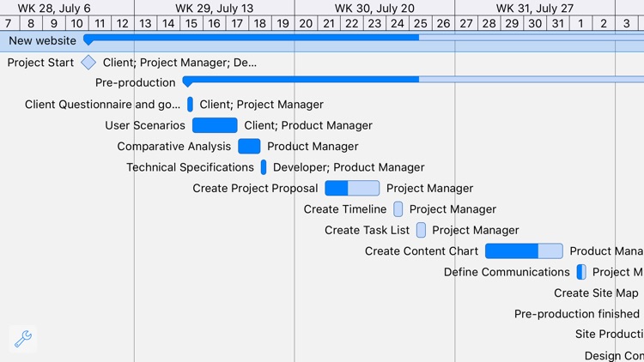Click the 'WK 29, July 13' header

pyautogui.click(x=214, y=9)
